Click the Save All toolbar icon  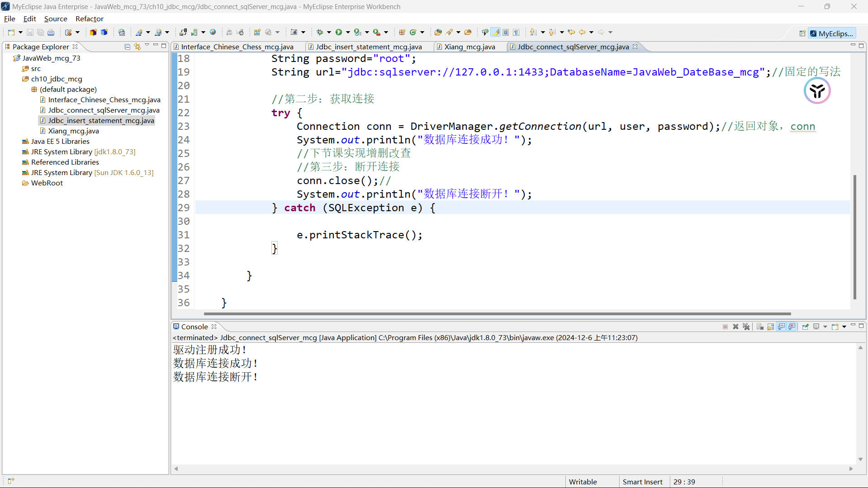click(x=40, y=32)
